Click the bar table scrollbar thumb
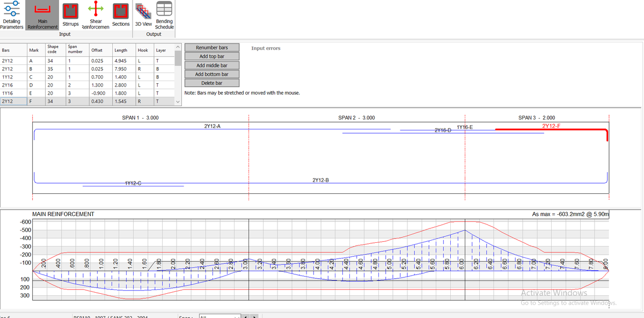 tap(178, 57)
